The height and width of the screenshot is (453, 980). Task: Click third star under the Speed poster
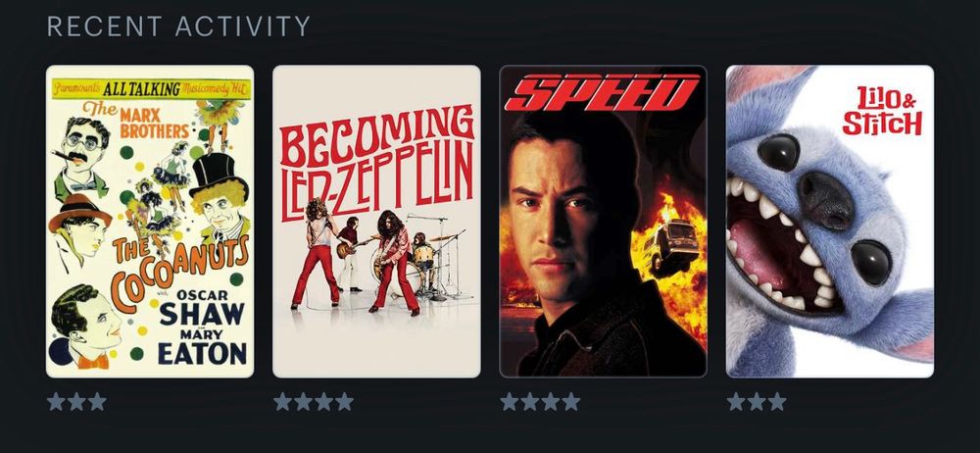coord(551,402)
